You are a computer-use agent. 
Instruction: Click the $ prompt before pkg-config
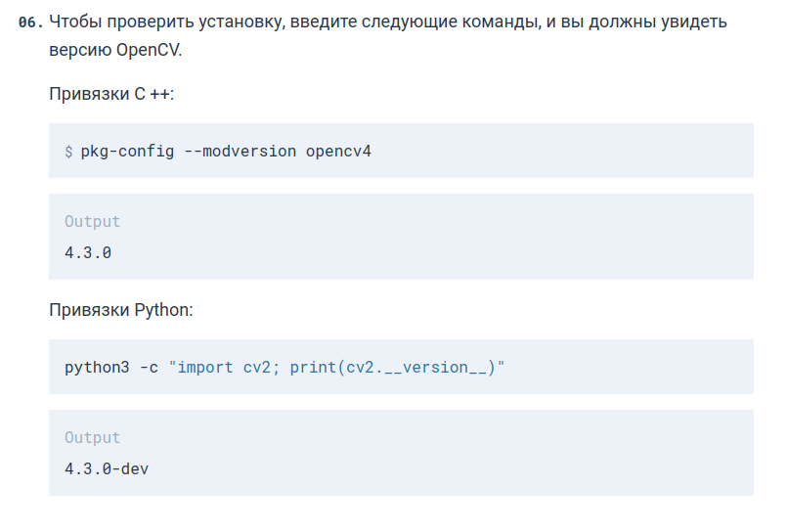click(68, 151)
